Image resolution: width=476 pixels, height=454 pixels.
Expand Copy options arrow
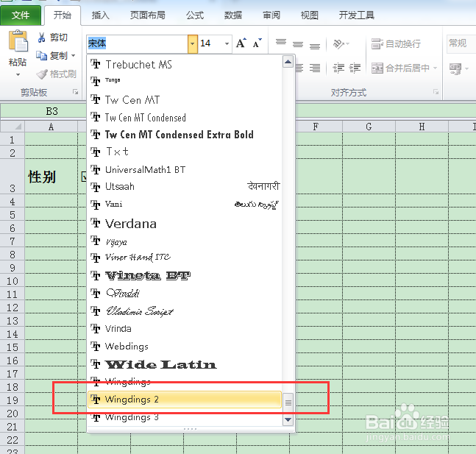pos(73,56)
